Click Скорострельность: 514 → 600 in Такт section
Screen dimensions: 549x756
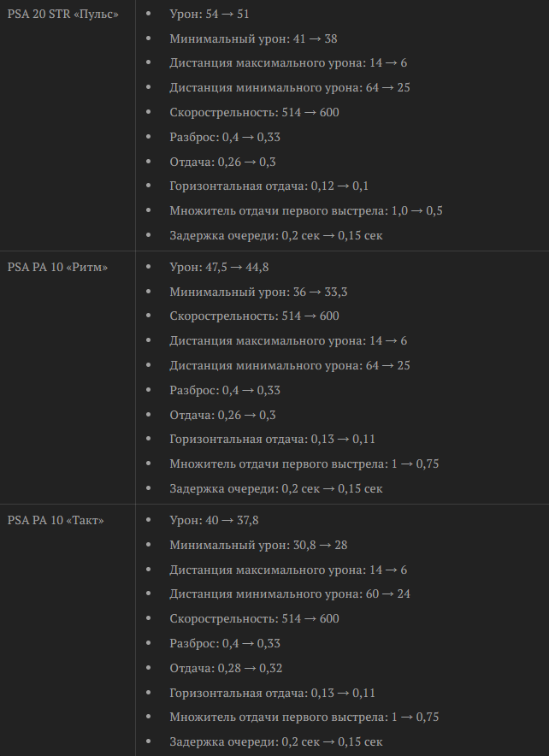[254, 618]
